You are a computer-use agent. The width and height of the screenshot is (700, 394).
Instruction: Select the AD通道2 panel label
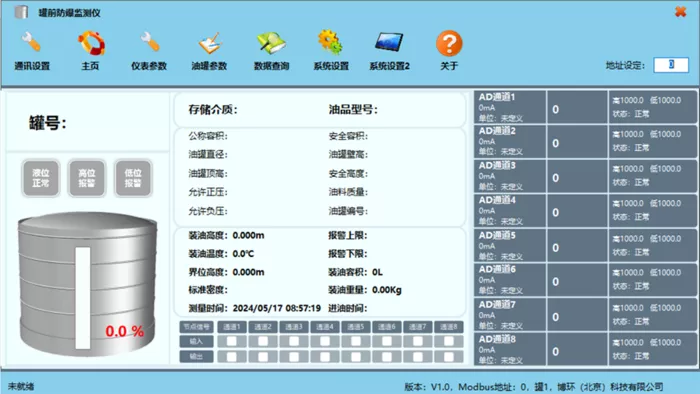[x=497, y=131]
